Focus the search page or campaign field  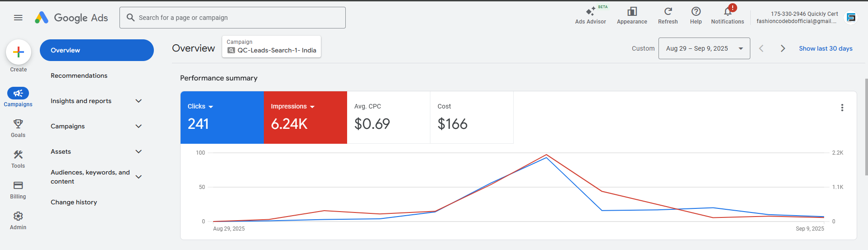(x=233, y=18)
